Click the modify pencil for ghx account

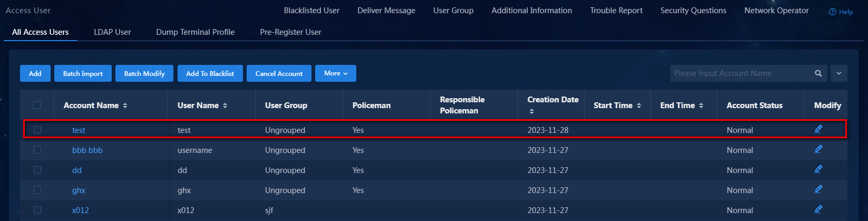818,189
